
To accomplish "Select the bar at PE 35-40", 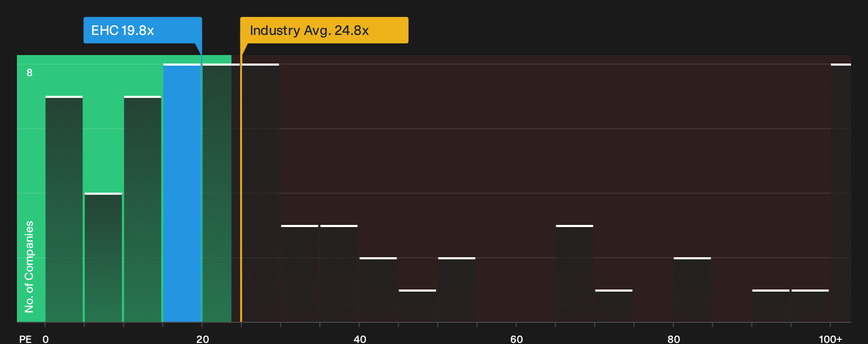I will click(339, 274).
